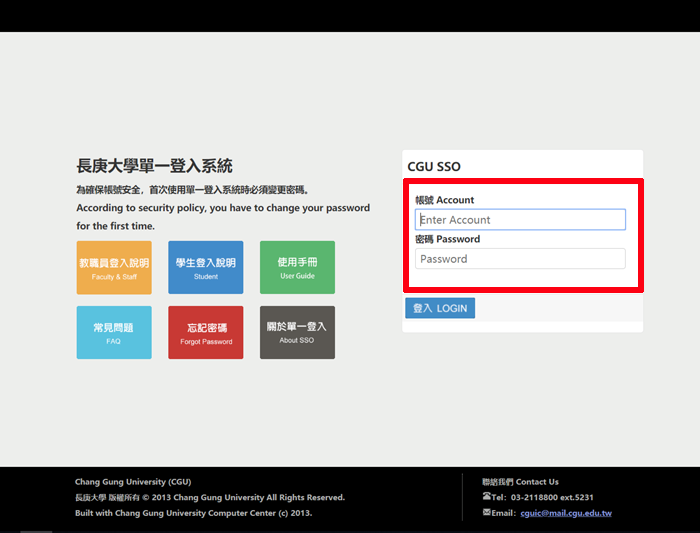Click the English security policy notice text

click(x=223, y=217)
